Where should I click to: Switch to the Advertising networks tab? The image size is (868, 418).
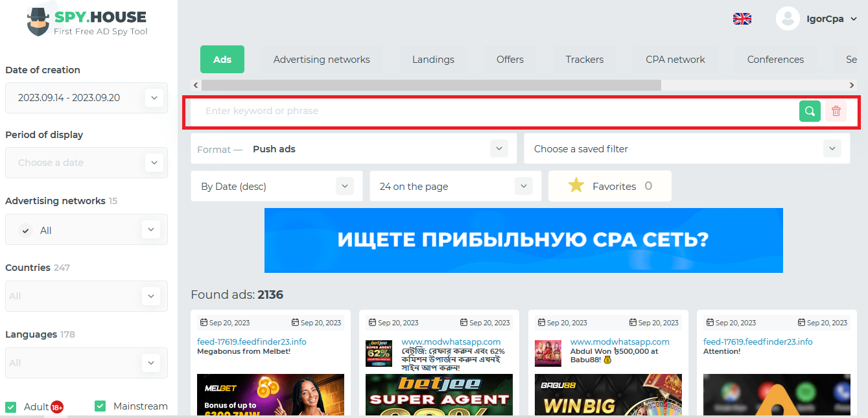pos(322,59)
